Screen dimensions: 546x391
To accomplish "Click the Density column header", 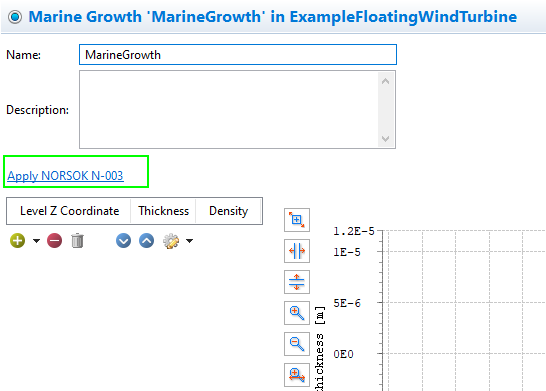I will click(x=228, y=211).
